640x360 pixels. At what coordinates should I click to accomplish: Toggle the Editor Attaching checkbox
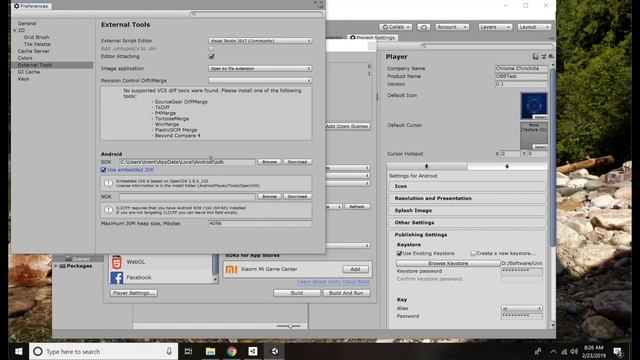click(x=211, y=56)
